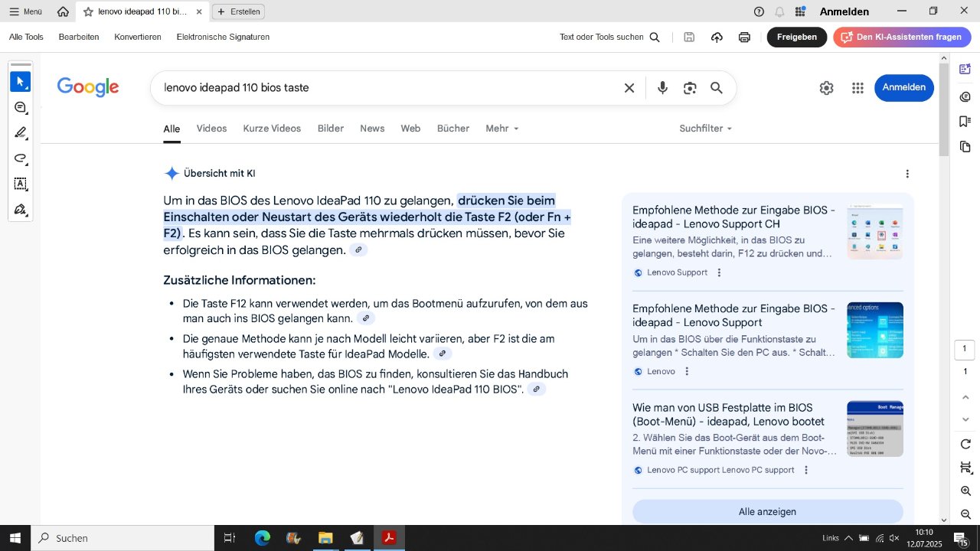Open the page thumbnails copy icon
Image resolution: width=980 pixels, height=551 pixels.
tap(965, 146)
